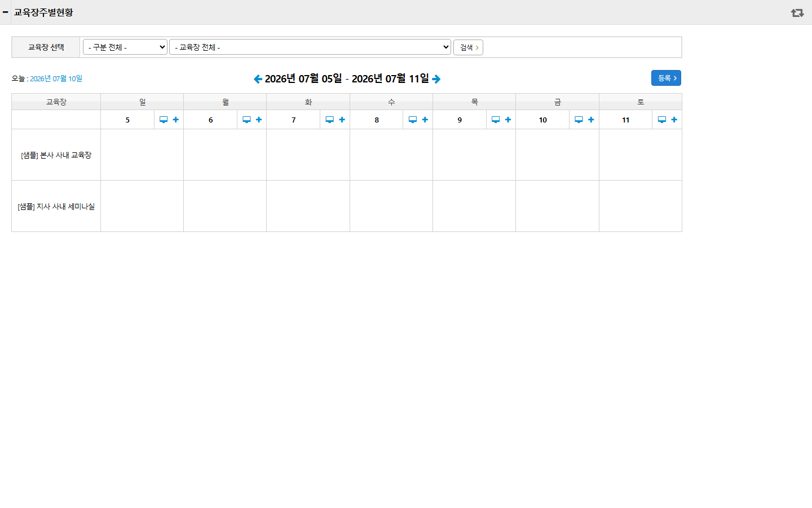
Task: Go to next week with right arrow
Action: (436, 79)
